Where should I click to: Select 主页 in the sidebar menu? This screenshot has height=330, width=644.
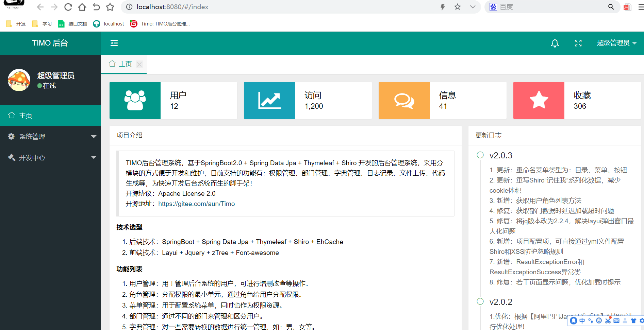tap(50, 116)
